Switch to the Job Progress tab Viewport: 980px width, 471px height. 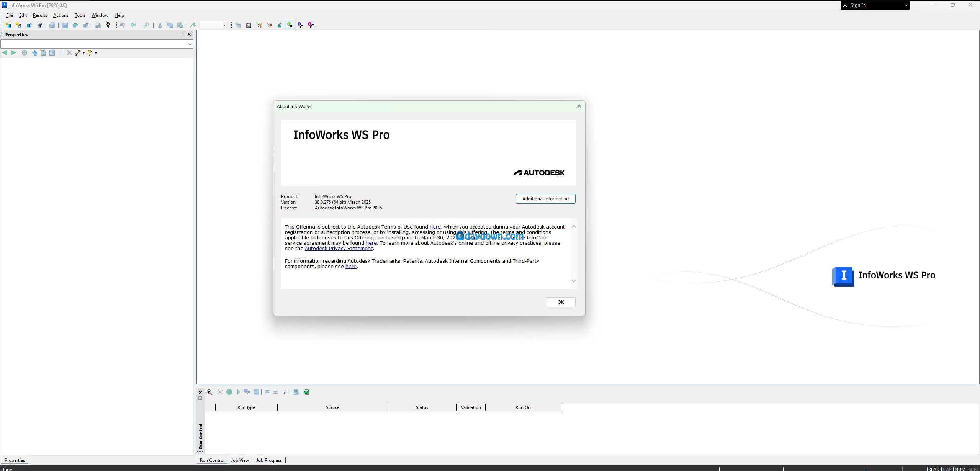(x=269, y=460)
